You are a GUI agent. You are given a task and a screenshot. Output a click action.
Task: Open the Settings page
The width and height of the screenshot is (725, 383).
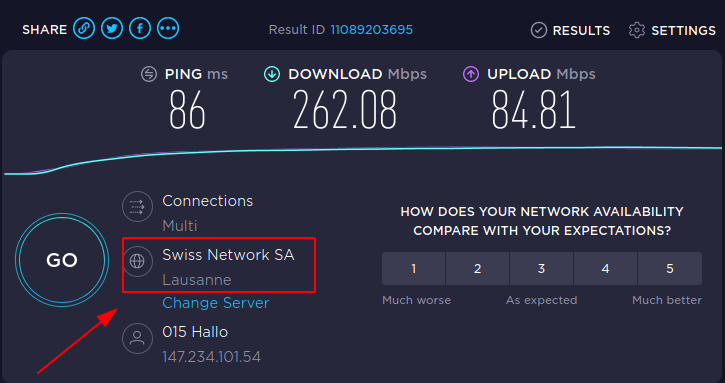672,31
